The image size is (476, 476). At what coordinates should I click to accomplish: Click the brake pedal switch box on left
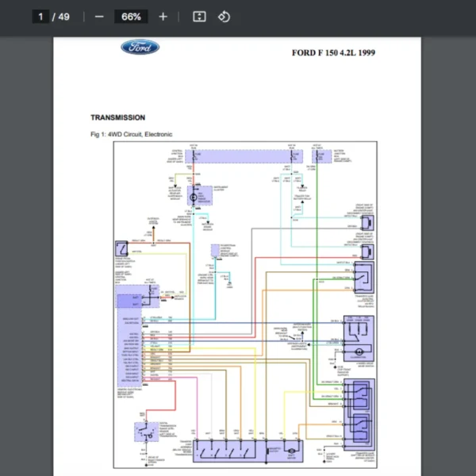(x=121, y=248)
